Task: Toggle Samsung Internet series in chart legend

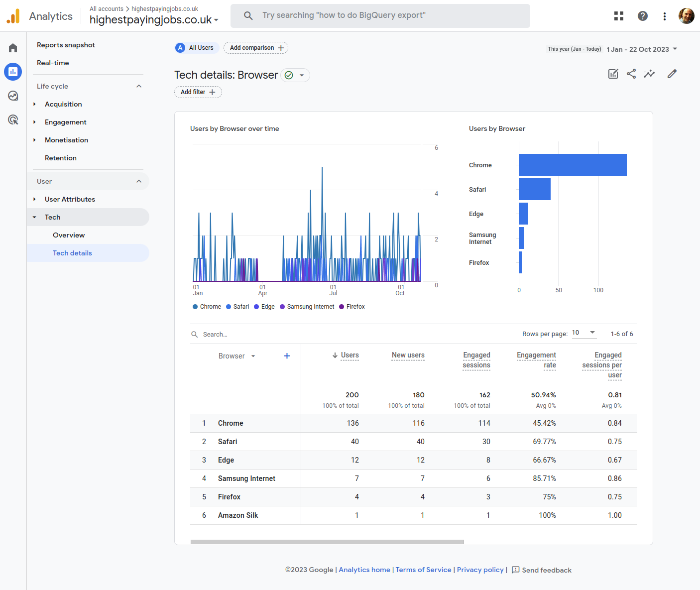Action: point(307,307)
